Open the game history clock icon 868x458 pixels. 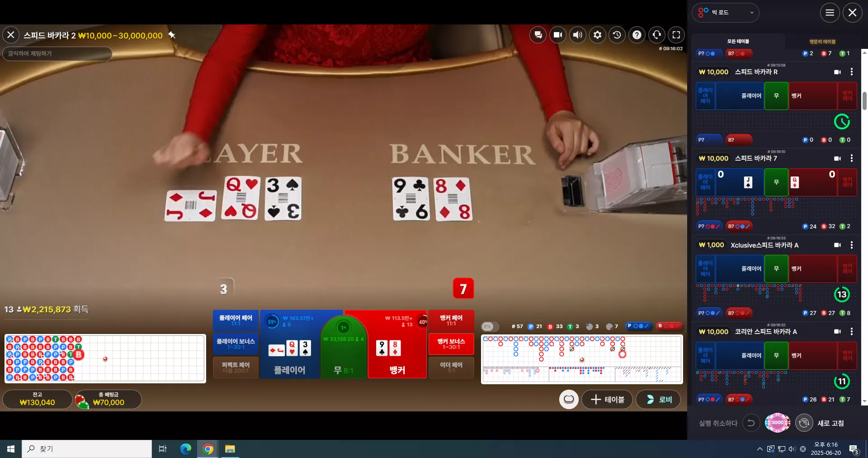(617, 35)
